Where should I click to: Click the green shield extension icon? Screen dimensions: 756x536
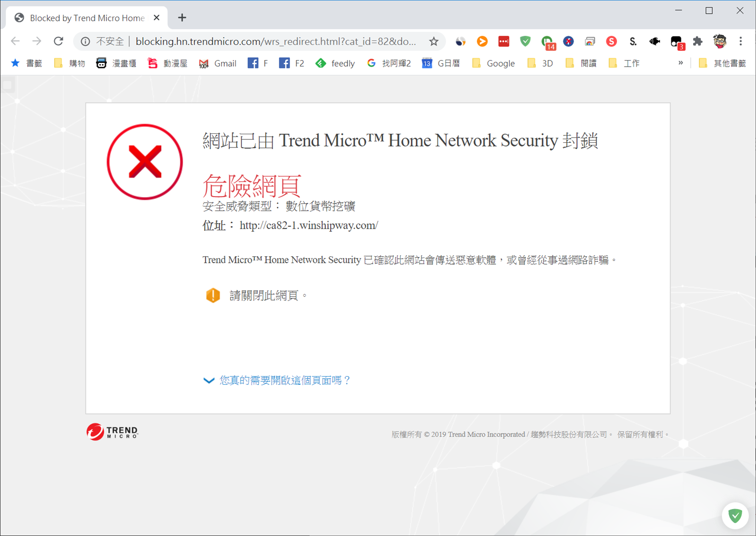click(525, 42)
